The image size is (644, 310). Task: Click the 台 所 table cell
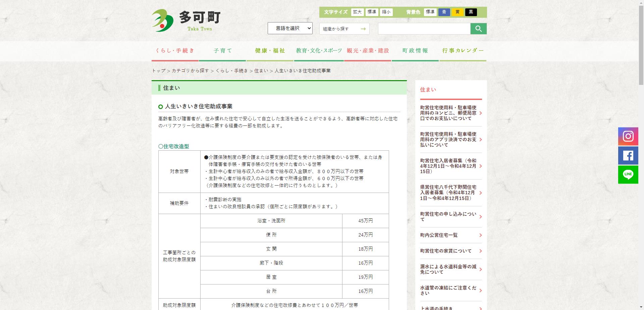pos(271,292)
